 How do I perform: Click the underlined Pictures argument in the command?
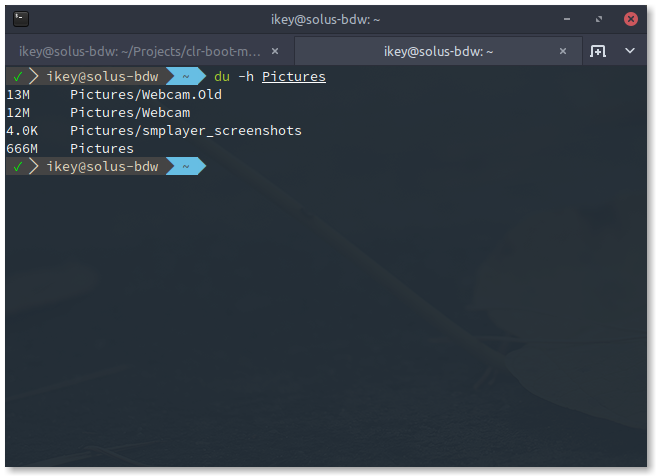click(294, 77)
